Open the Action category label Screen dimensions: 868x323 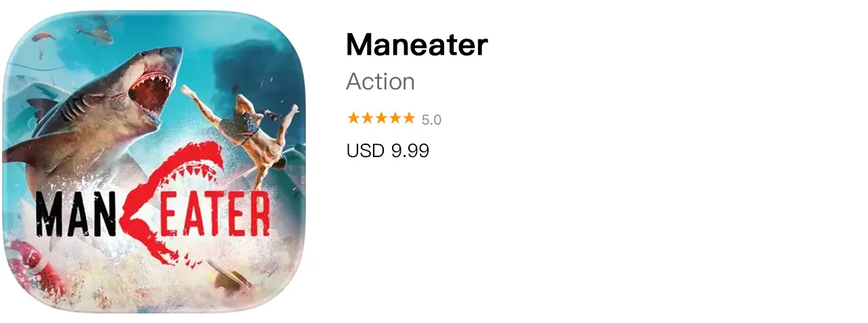(380, 82)
